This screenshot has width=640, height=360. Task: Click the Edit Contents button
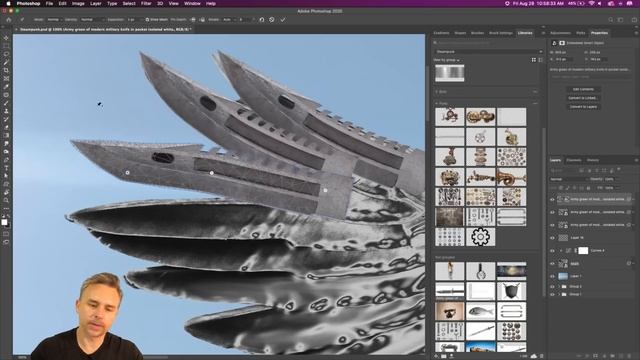point(583,89)
